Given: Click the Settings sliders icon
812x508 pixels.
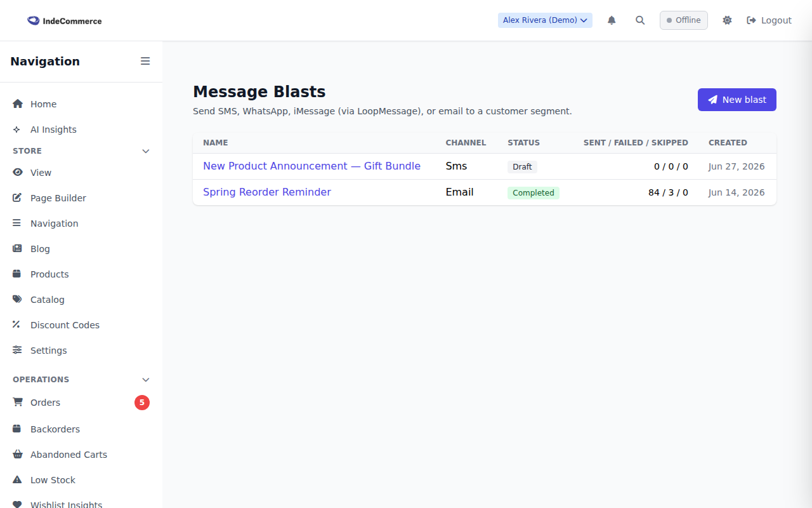Looking at the screenshot, I should pyautogui.click(x=18, y=351).
